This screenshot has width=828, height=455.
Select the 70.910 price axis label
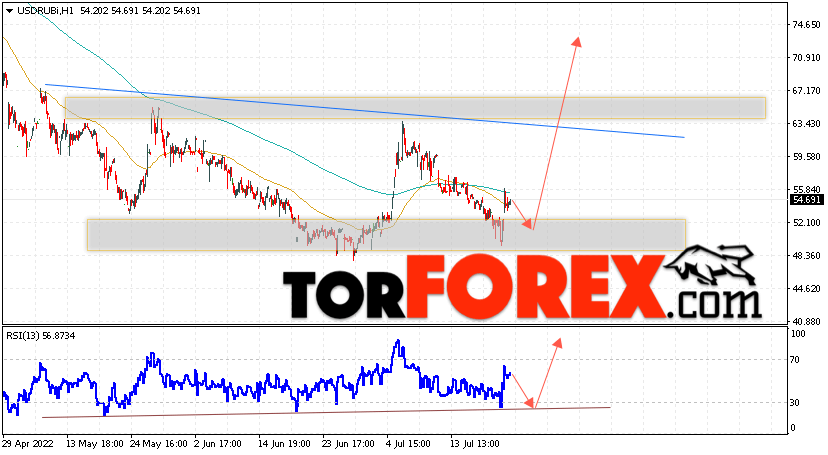tap(806, 58)
